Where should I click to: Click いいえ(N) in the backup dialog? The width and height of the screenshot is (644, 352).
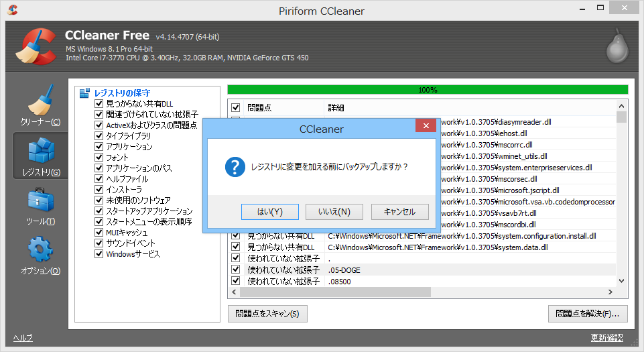pyautogui.click(x=334, y=212)
